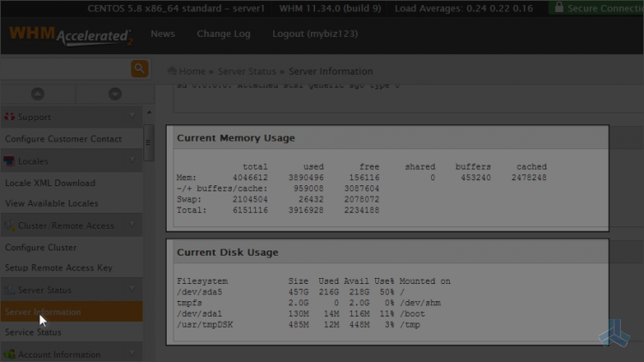
Task: Click the Locales section flag icon
Action: (x=9, y=160)
